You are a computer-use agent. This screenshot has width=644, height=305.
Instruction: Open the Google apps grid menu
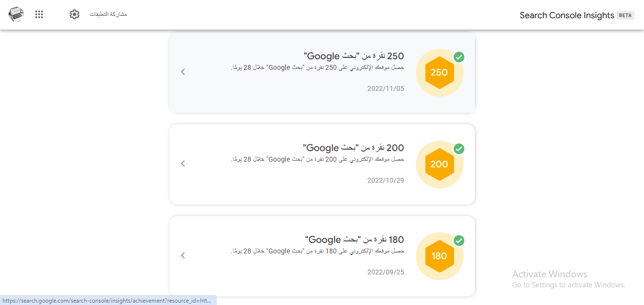(x=39, y=14)
